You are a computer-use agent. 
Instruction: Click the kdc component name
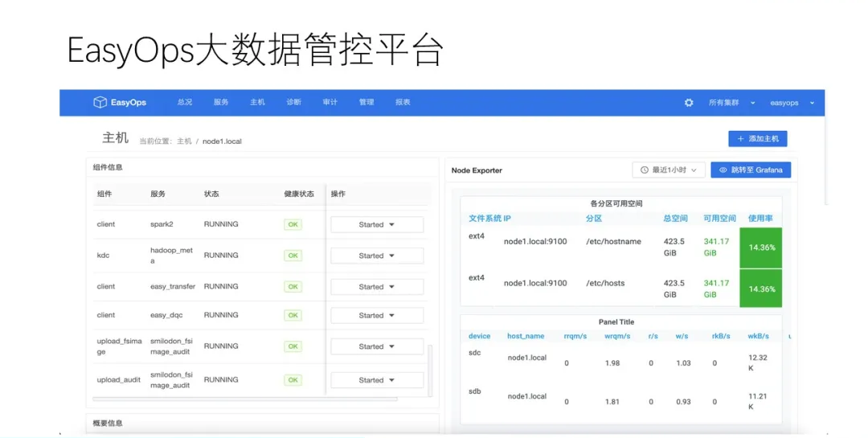(103, 256)
